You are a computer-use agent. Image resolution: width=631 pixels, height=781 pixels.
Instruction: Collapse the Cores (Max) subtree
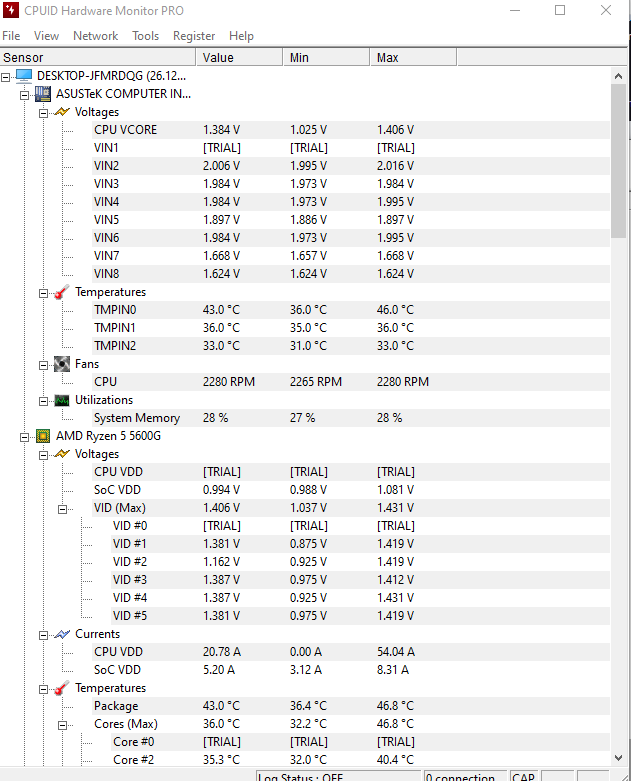click(x=62, y=725)
